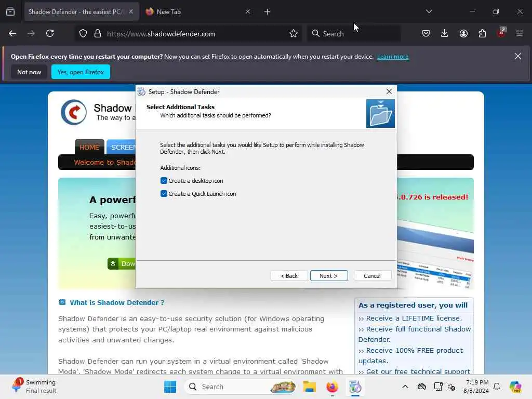The width and height of the screenshot is (532, 399).
Task: Click the Shadow Defender site logo
Action: (74, 112)
